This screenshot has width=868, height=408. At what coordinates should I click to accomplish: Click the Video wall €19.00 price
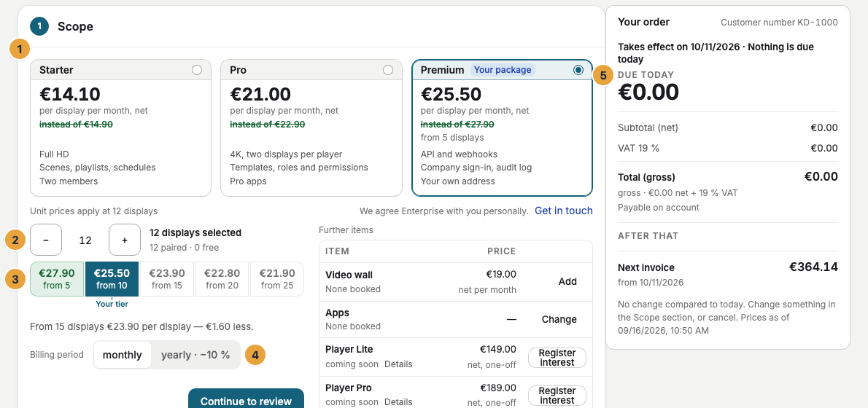(501, 274)
